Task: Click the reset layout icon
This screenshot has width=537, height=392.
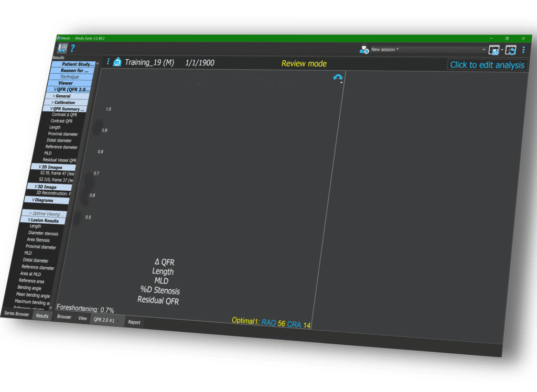Action: pos(511,50)
